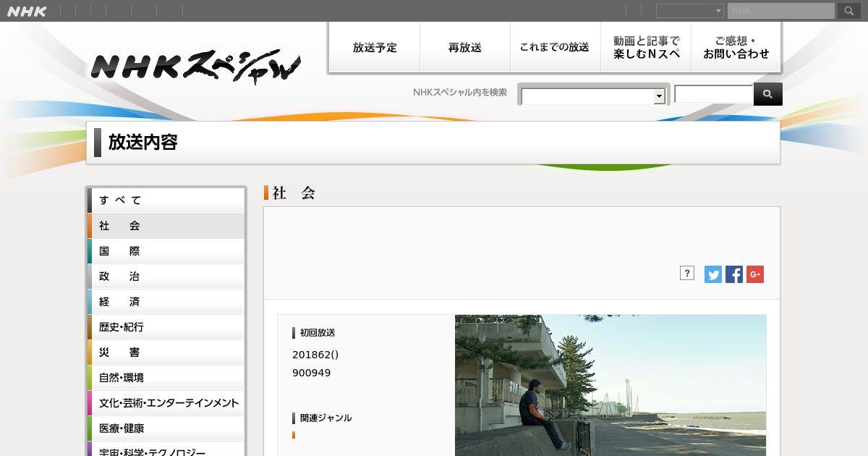Open これまでの放送 tab
The width and height of the screenshot is (868, 456).
point(556,48)
